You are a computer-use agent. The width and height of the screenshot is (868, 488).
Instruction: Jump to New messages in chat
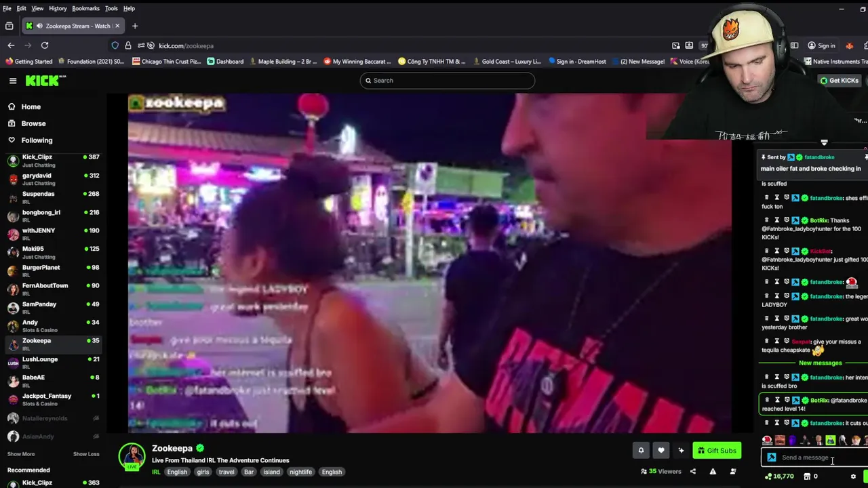(820, 363)
